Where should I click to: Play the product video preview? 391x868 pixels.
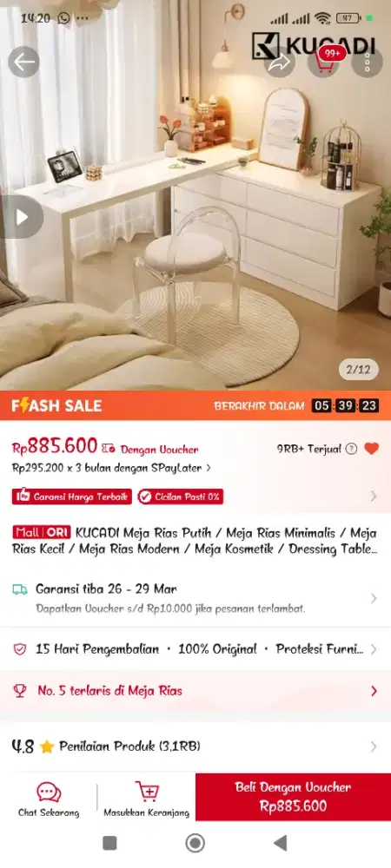[22, 217]
